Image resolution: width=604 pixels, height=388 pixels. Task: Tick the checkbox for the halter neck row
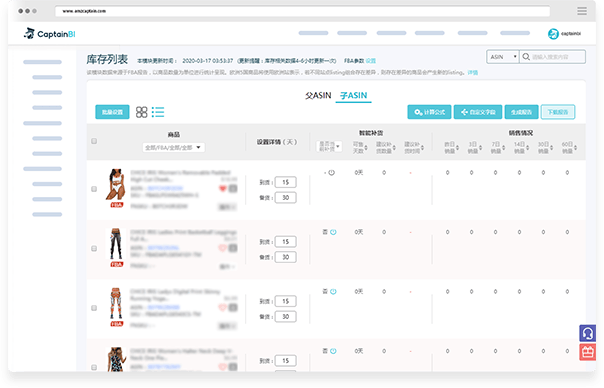point(94,367)
